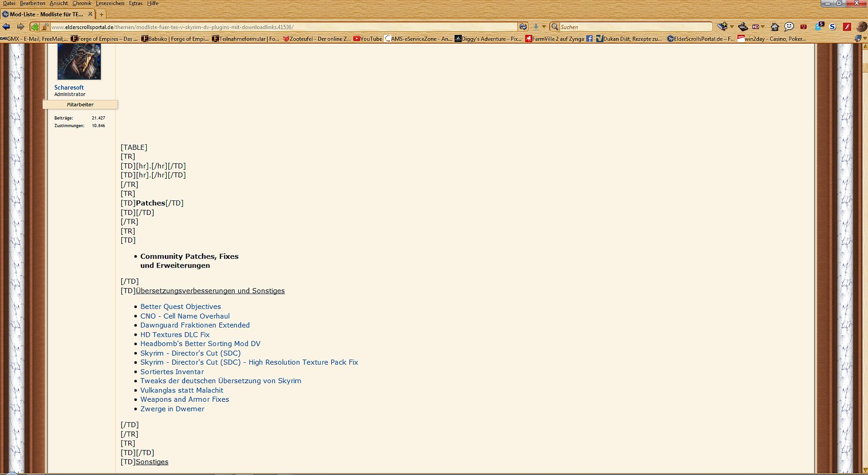Viewport: 868px width, 475px height.
Task: Click the Scharesoft username link
Action: click(x=69, y=87)
